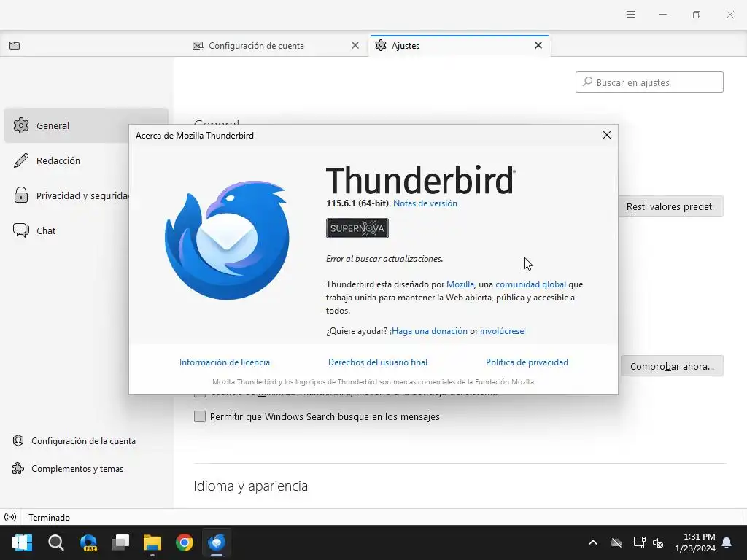The width and height of the screenshot is (747, 560).
Task: Click the 115.6.1 (64-bit) version text
Action: click(357, 203)
